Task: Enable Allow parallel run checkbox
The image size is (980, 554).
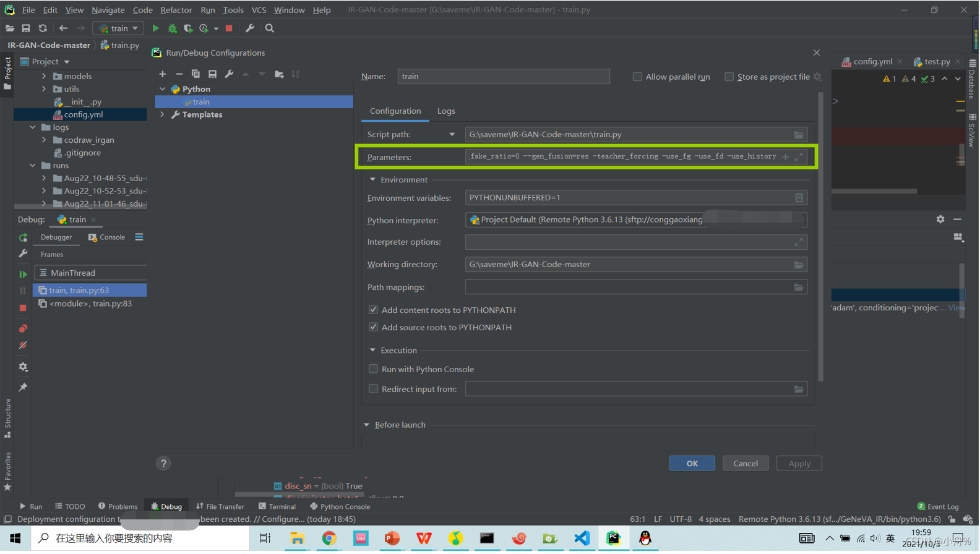Action: coord(637,77)
